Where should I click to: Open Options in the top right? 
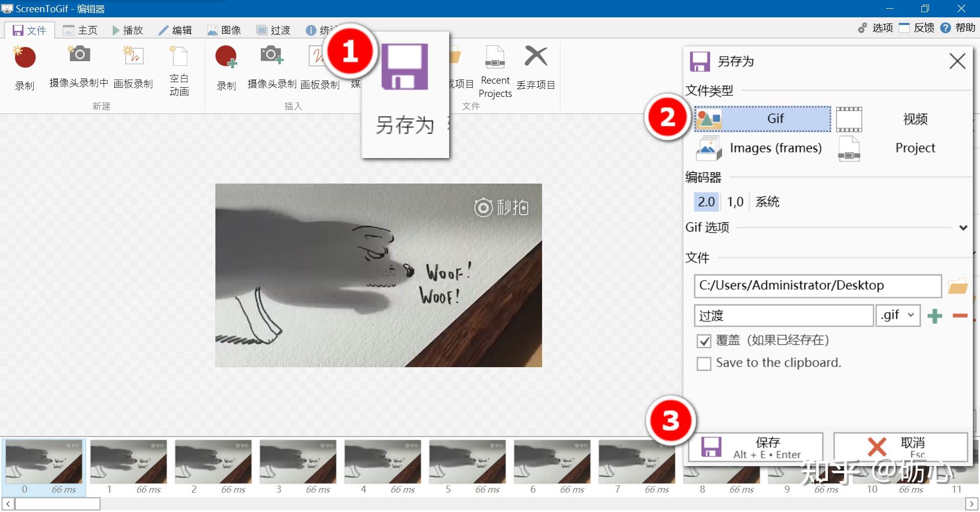(875, 28)
